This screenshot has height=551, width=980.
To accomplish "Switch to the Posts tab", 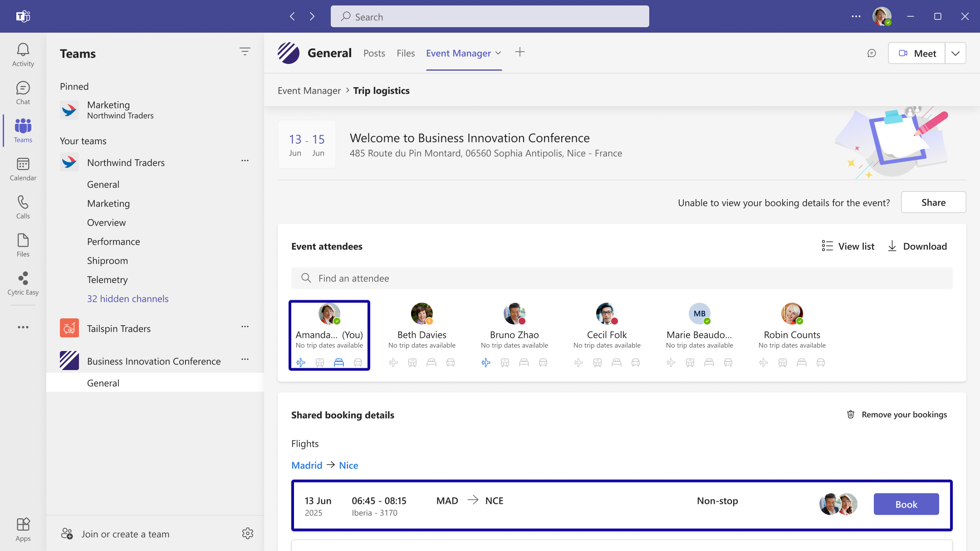I will coord(374,54).
